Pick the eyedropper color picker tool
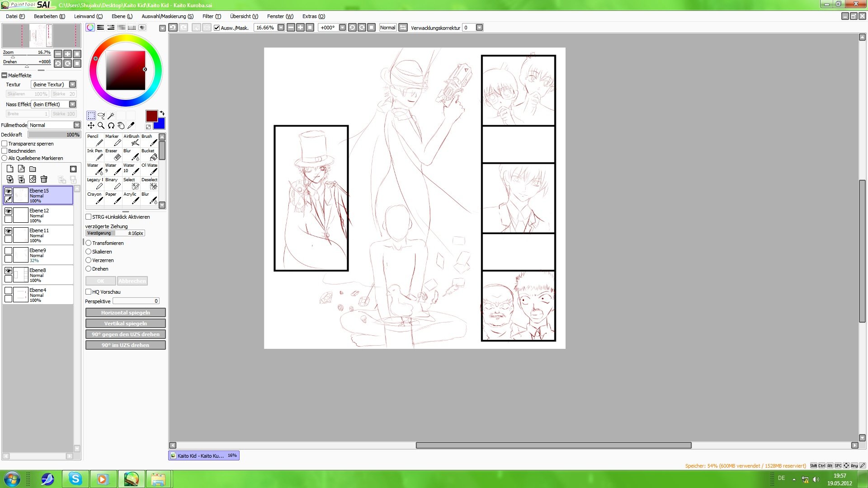The height and width of the screenshot is (488, 868). [131, 126]
